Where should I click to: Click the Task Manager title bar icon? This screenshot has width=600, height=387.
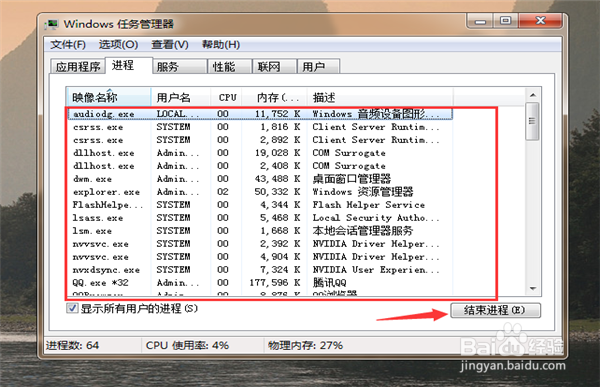51,24
